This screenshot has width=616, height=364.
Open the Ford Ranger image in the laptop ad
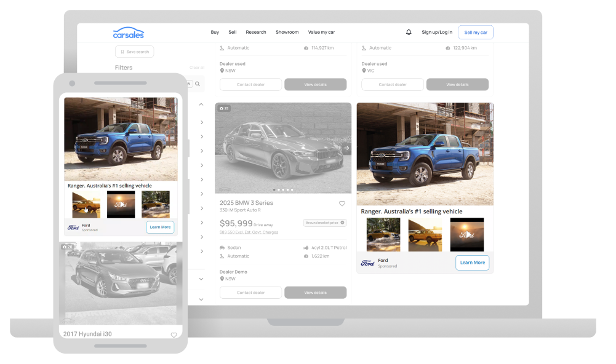[425, 154]
